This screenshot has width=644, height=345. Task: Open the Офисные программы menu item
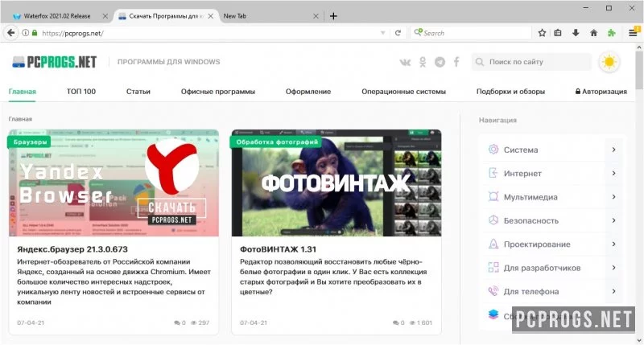pyautogui.click(x=218, y=92)
